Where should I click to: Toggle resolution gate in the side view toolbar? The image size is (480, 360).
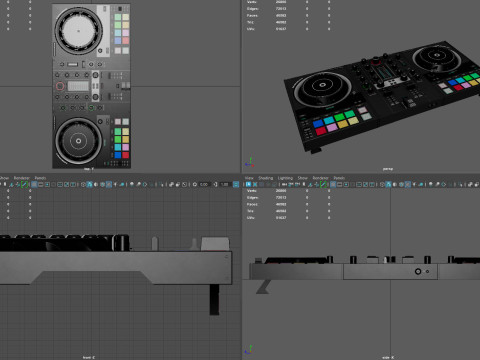[346, 184]
